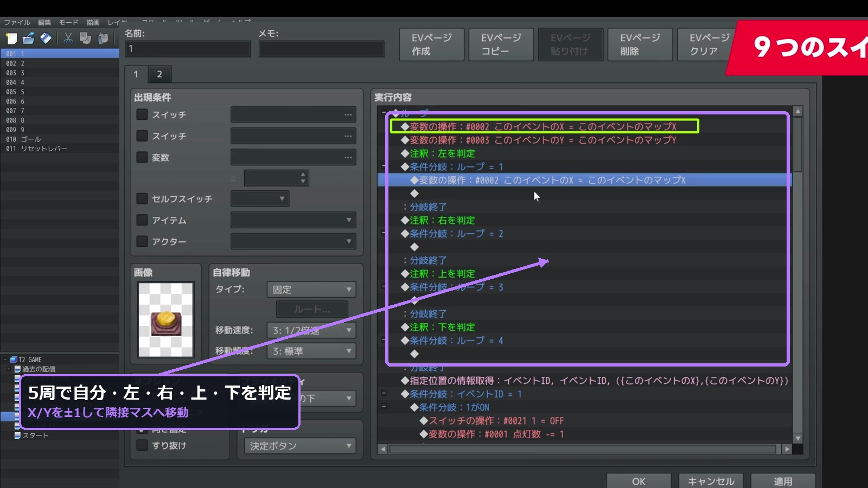Collapse the T2 GAME tree node
Image resolution: width=868 pixels, height=488 pixels.
(5, 359)
